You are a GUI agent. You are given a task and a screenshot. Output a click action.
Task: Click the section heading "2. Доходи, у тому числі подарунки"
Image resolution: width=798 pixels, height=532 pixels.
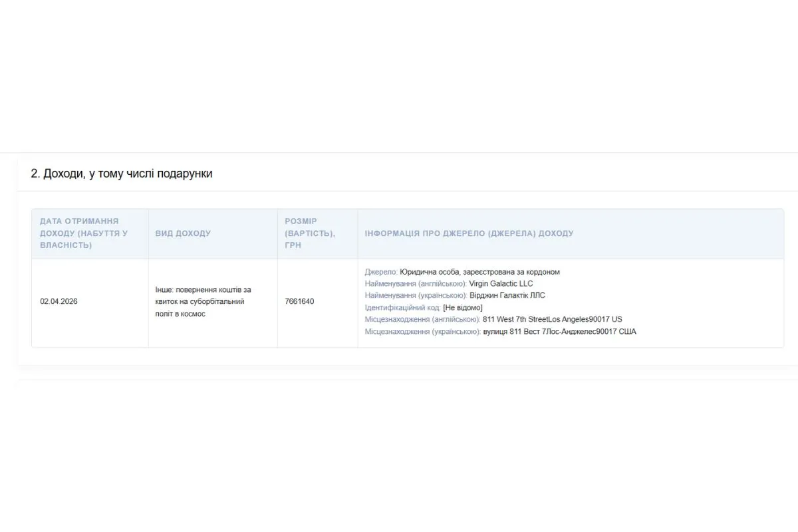[x=122, y=174]
